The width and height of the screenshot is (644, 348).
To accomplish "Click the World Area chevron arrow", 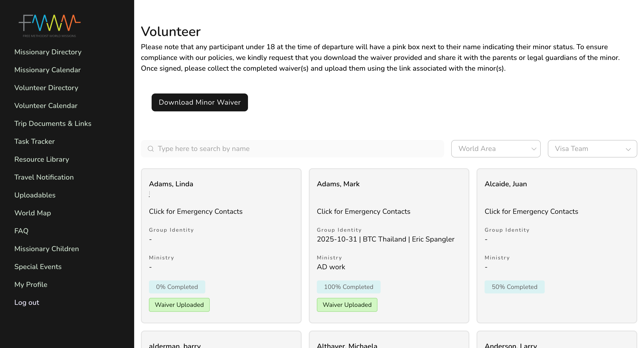I will point(534,149).
